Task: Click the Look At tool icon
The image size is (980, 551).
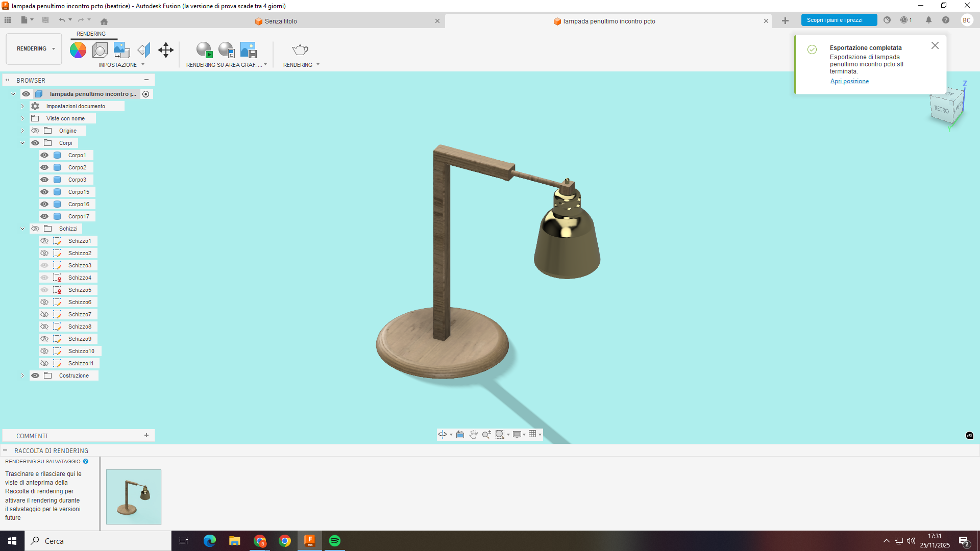Action: 460,434
